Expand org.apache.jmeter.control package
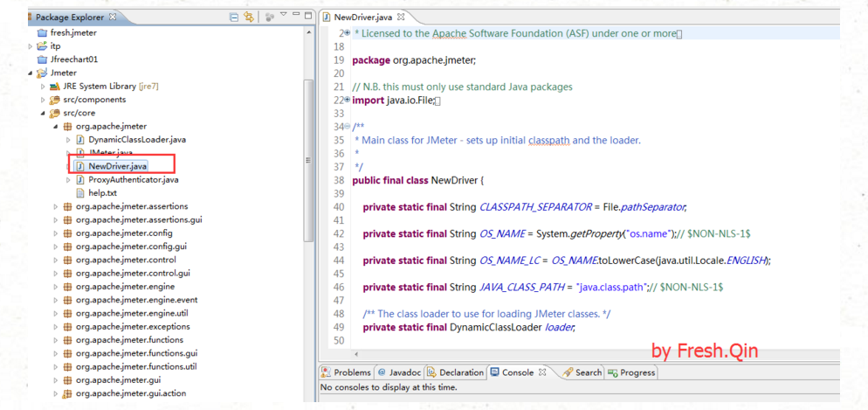Viewport: 868px width, 410px height. pyautogui.click(x=55, y=260)
